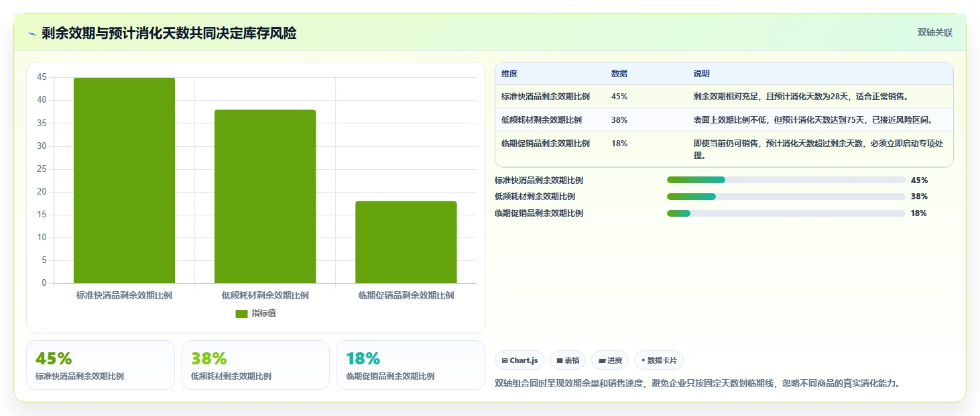Open the 45% data card

[101, 365]
